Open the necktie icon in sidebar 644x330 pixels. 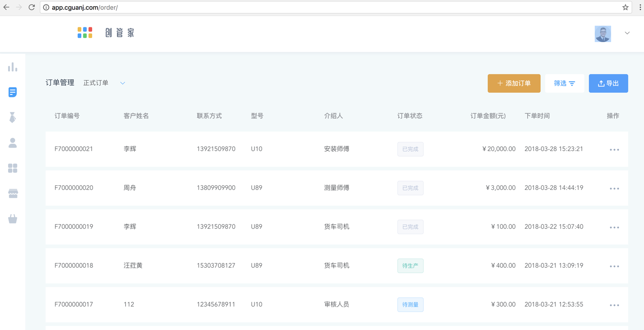click(13, 118)
